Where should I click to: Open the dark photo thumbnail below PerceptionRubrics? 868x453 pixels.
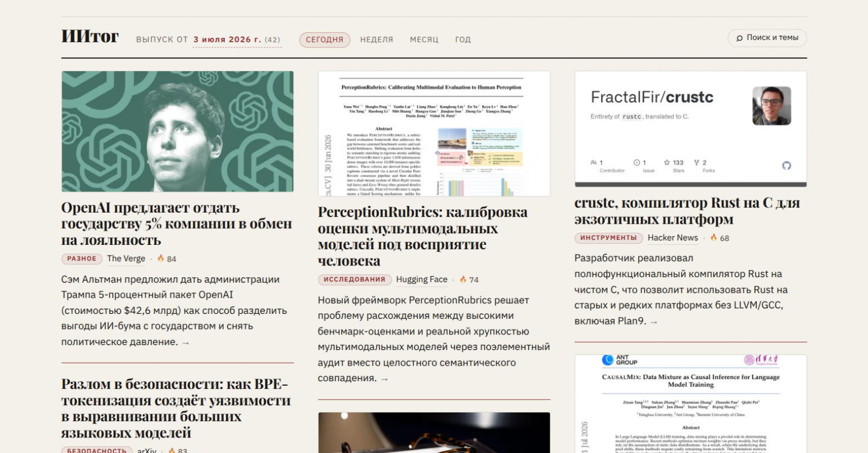[434, 432]
